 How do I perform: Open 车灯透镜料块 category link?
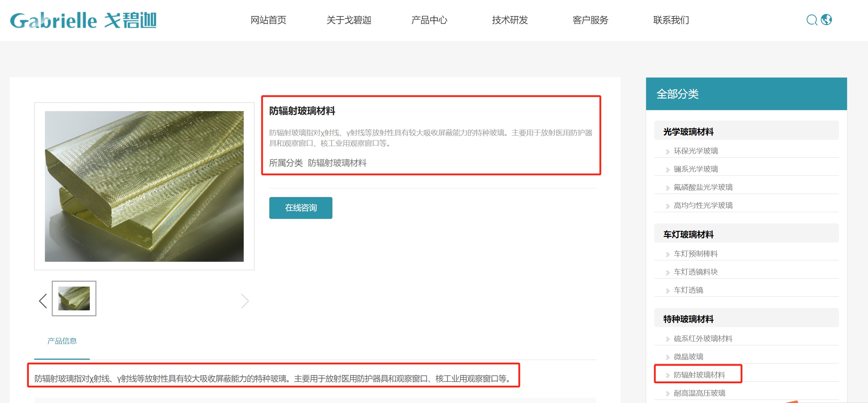[696, 272]
